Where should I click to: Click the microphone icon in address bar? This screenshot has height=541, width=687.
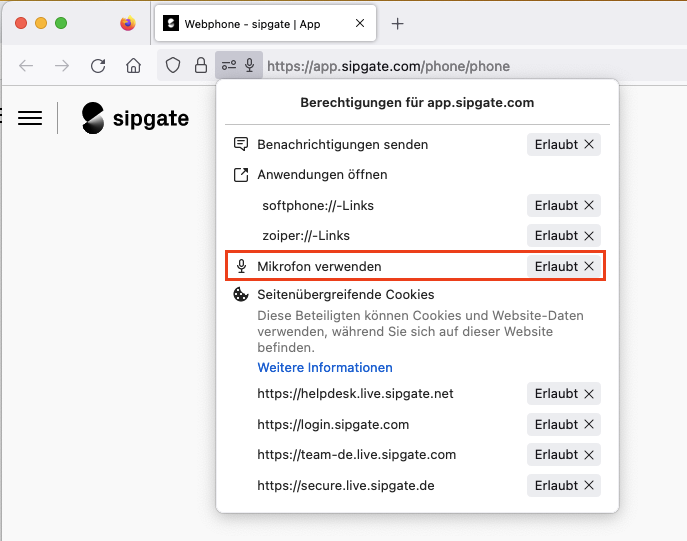[249, 66]
